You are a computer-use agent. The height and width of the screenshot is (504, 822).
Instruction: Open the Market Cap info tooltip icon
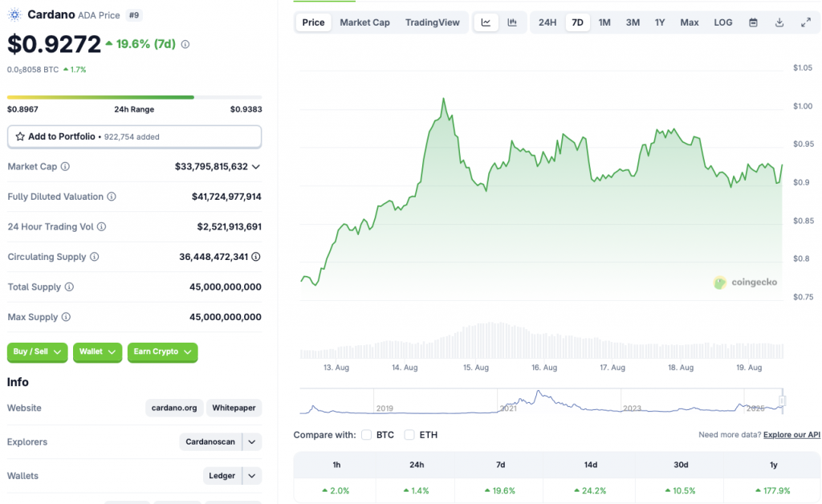click(x=65, y=167)
